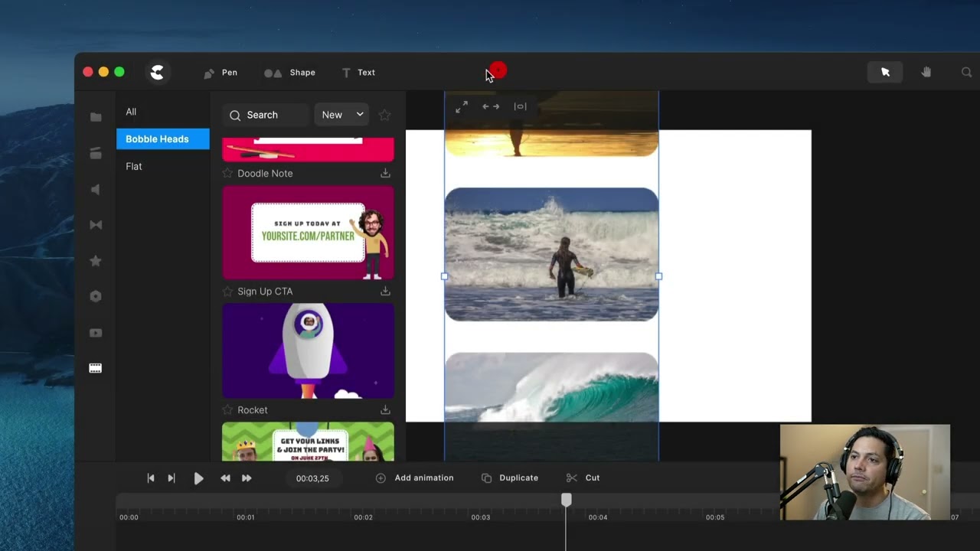
Task: Click the Duplicate button
Action: [x=510, y=478]
